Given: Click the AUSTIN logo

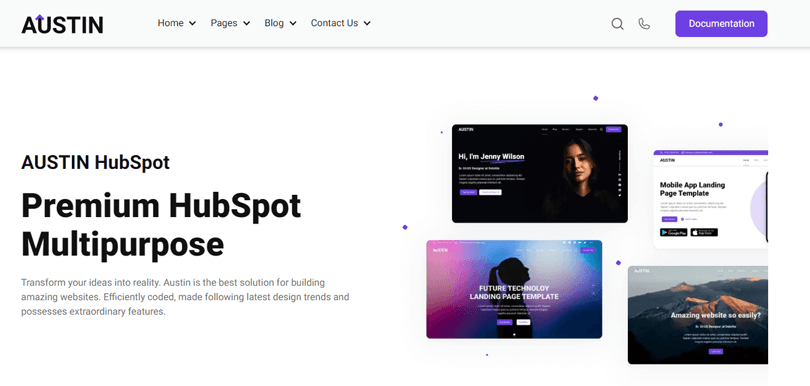Looking at the screenshot, I should [x=62, y=24].
